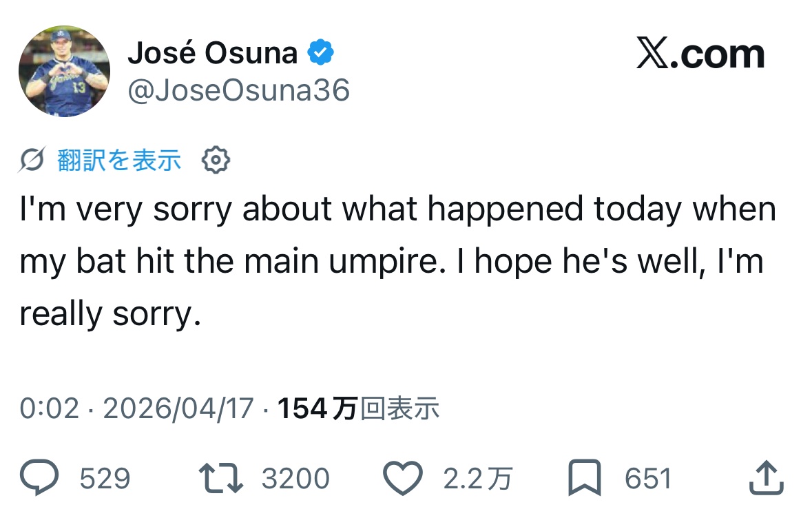Click the X.com logo
The image size is (812, 529).
[x=700, y=54]
